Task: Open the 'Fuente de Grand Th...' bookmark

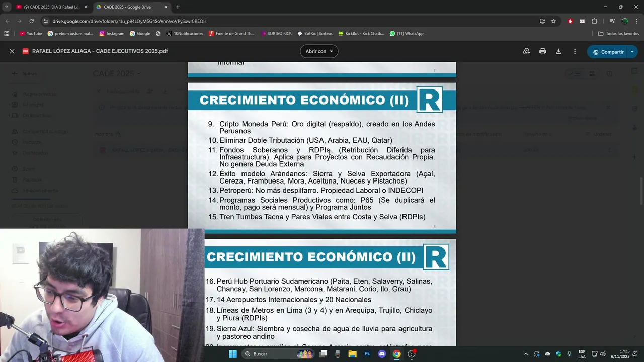Action: [x=231, y=34]
